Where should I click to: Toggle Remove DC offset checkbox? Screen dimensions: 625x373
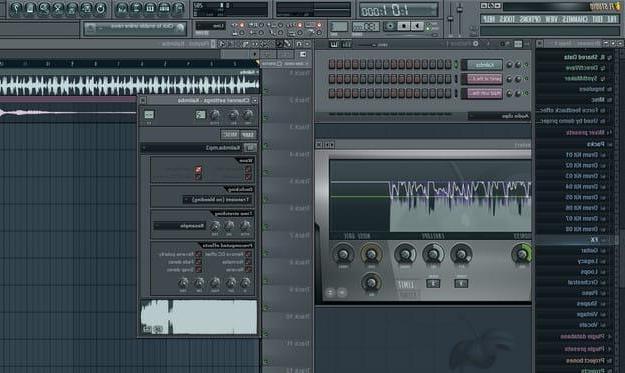(248, 254)
